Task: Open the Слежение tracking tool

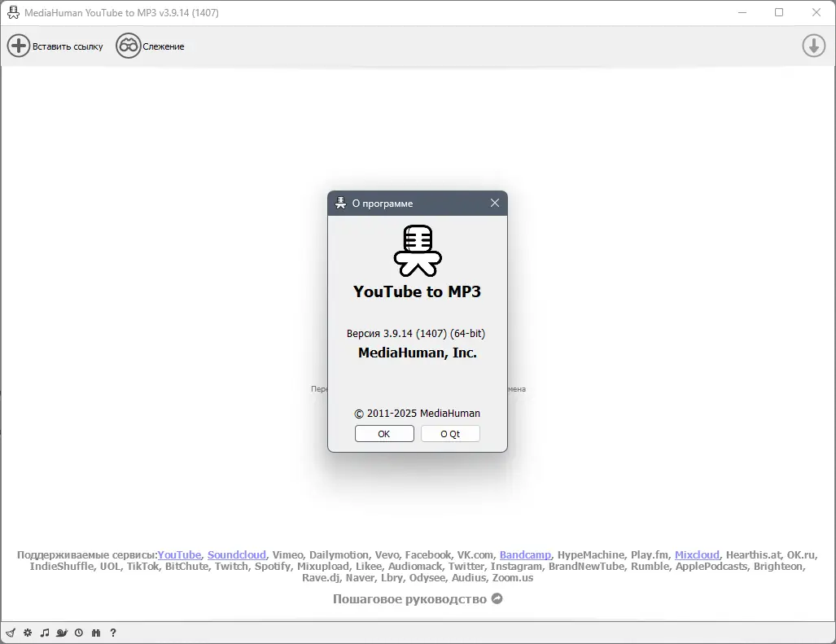Action: (x=151, y=46)
